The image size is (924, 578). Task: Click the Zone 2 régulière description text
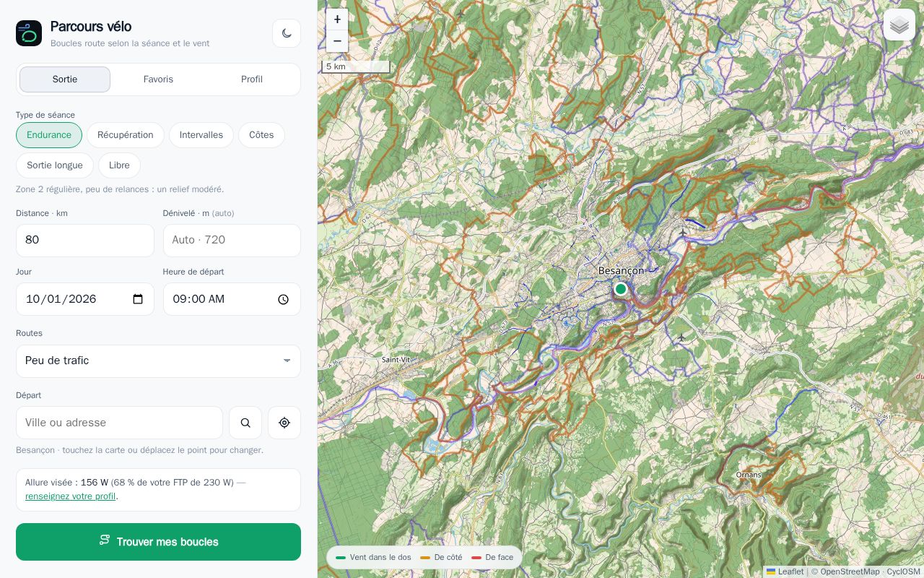coord(120,189)
